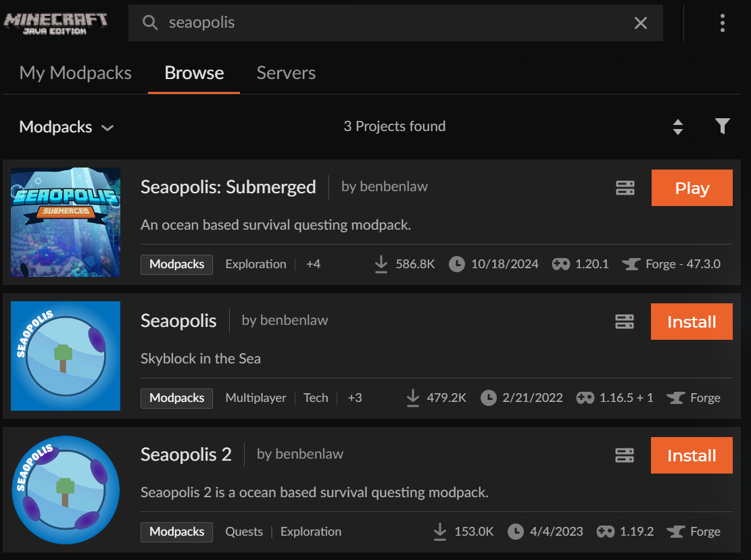The image size is (751, 560).
Task: Open the Modpacks category dropdown
Action: (66, 126)
